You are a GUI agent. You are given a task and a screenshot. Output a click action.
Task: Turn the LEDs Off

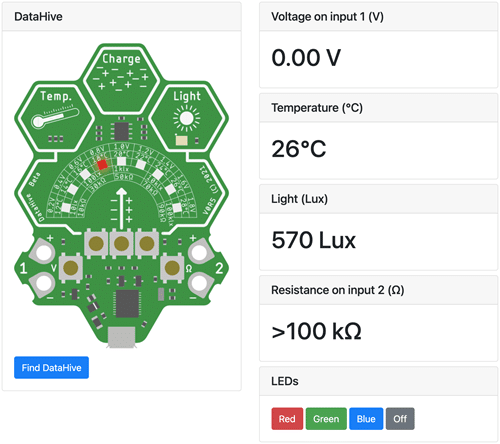coord(400,419)
